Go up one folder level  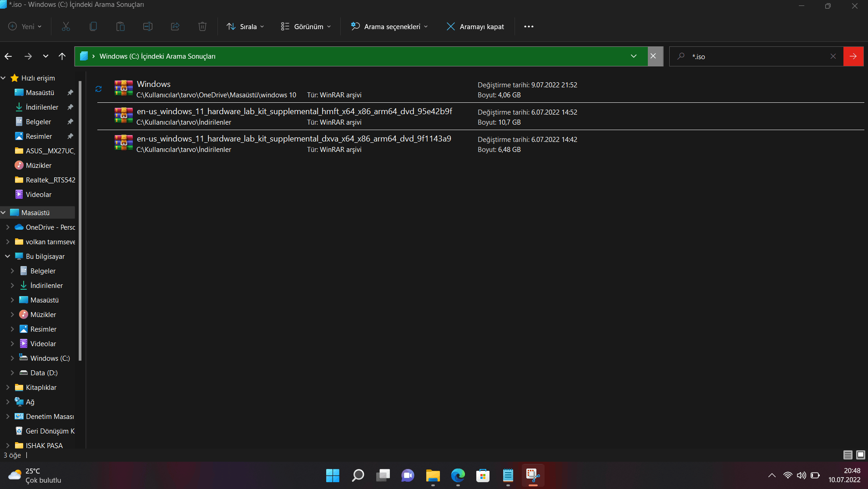(x=62, y=56)
